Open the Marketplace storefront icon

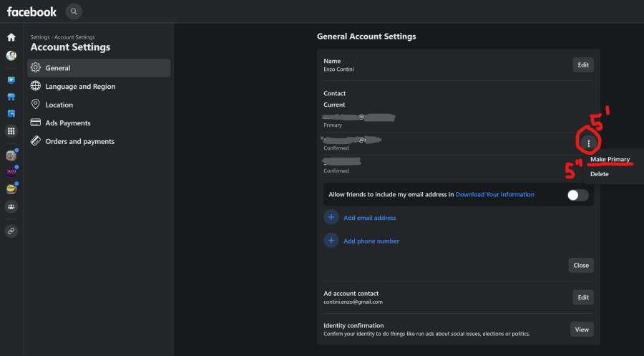(11, 97)
